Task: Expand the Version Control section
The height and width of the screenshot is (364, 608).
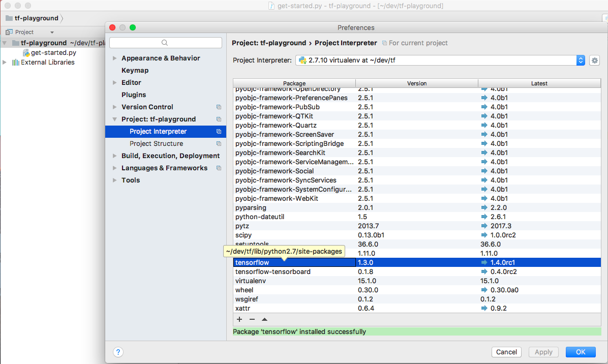Action: [x=114, y=107]
